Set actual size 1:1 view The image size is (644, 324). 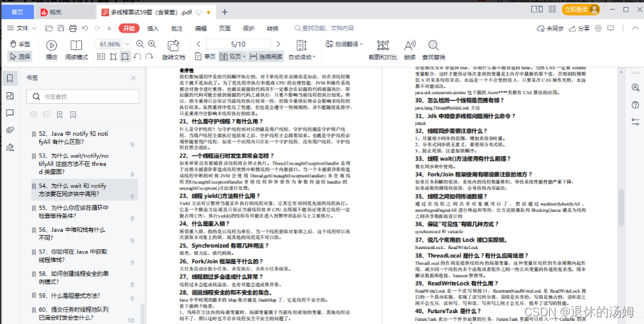(x=101, y=57)
